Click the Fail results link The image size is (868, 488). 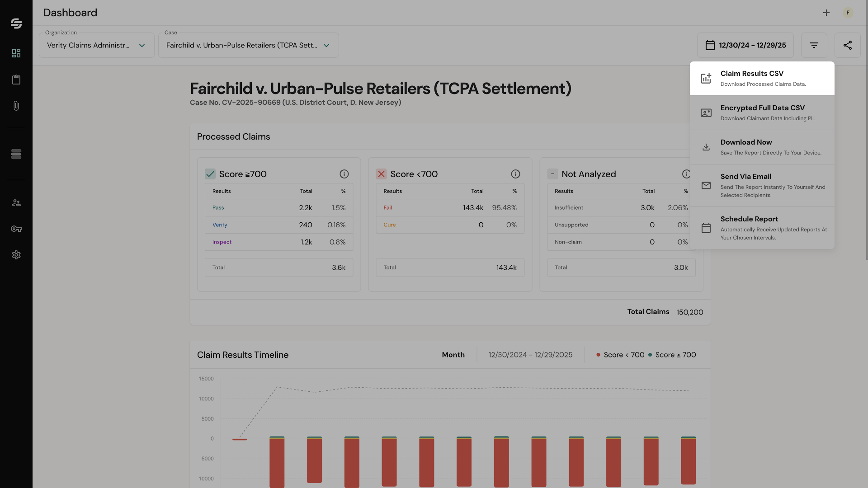[387, 208]
